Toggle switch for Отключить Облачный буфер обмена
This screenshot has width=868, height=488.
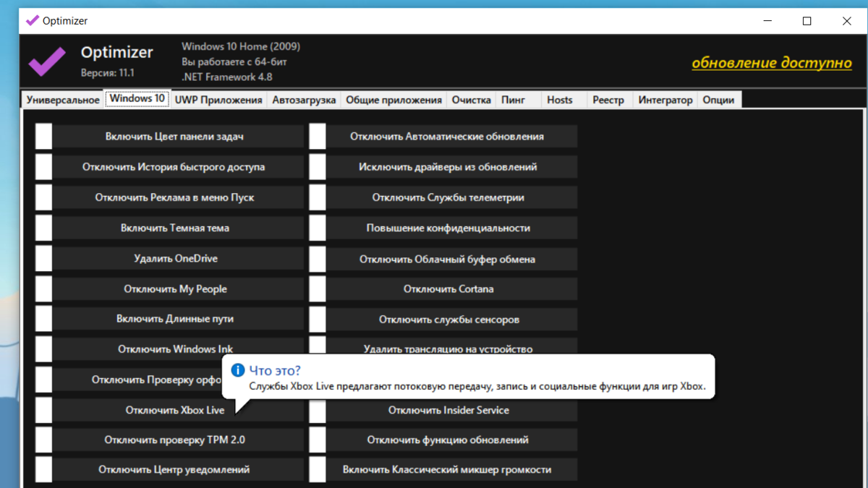coord(318,258)
